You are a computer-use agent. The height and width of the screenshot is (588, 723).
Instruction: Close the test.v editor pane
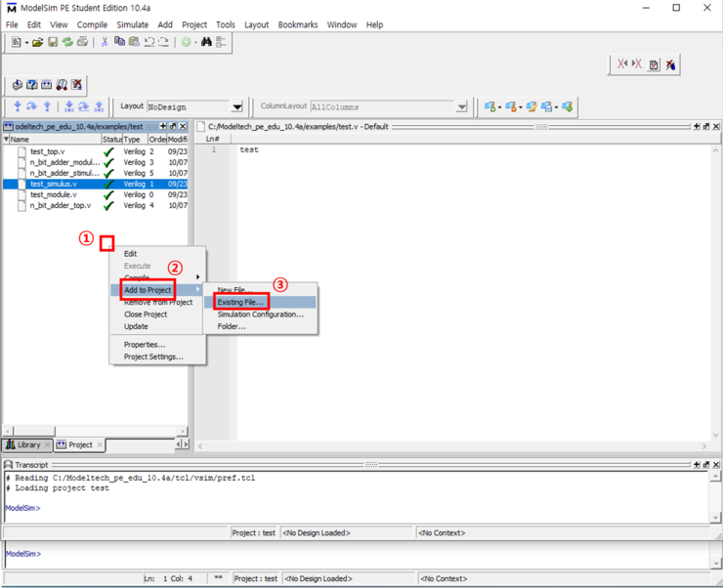(x=716, y=126)
